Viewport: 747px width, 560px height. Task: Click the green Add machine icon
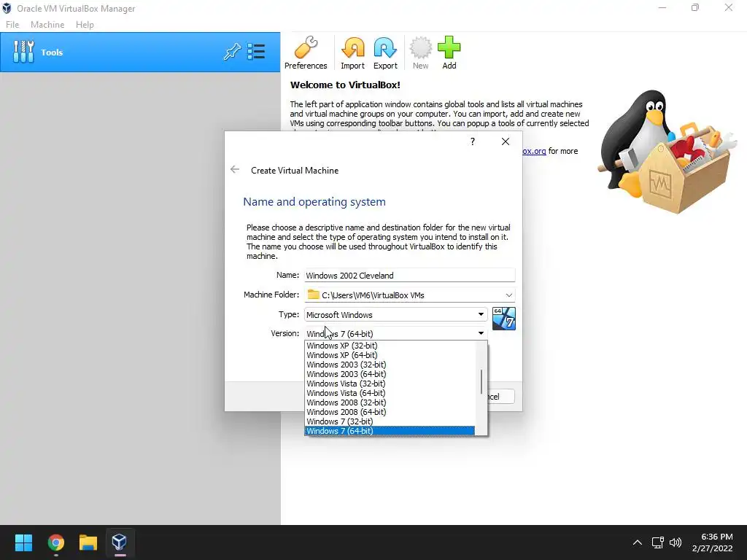tap(449, 52)
